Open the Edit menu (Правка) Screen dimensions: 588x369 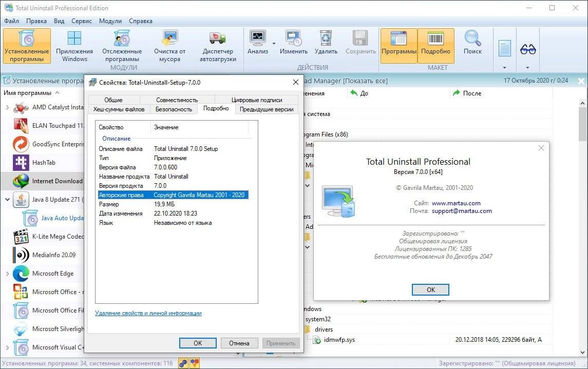point(36,21)
